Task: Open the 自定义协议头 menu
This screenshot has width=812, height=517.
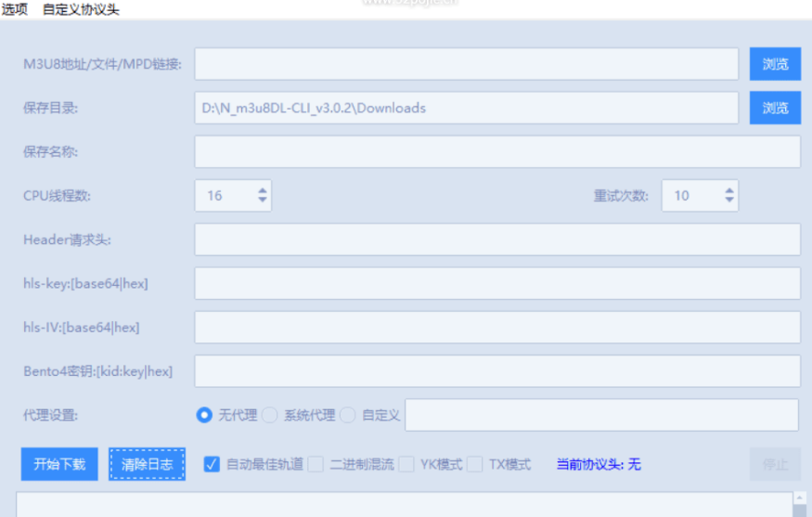Action: (81, 9)
